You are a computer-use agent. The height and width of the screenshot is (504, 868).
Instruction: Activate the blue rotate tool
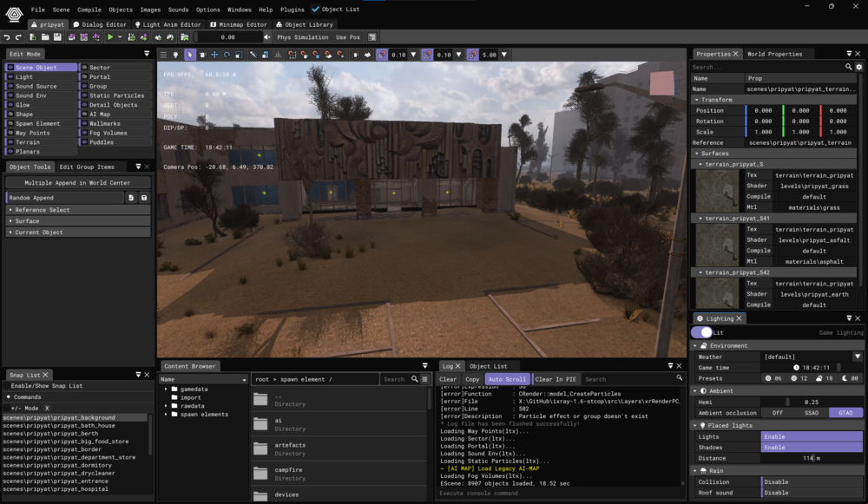pyautogui.click(x=227, y=55)
